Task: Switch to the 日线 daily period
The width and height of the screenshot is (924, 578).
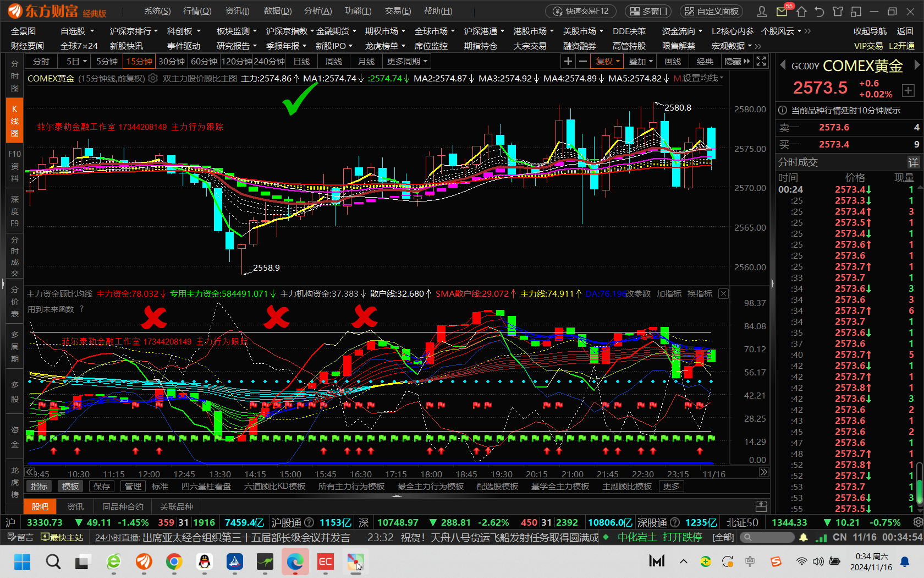Action: (x=301, y=61)
